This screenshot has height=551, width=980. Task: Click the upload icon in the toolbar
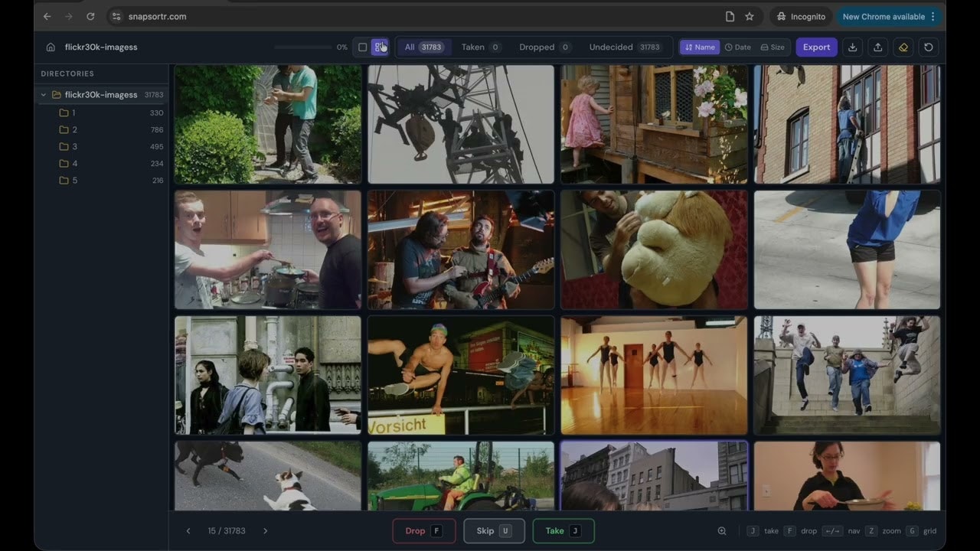[x=877, y=47]
